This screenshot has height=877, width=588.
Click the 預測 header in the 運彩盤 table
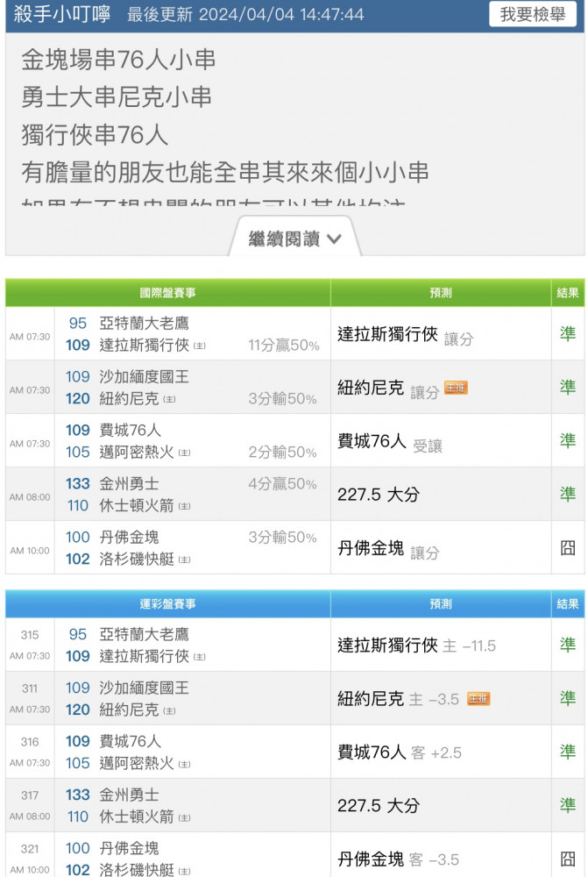(441, 604)
